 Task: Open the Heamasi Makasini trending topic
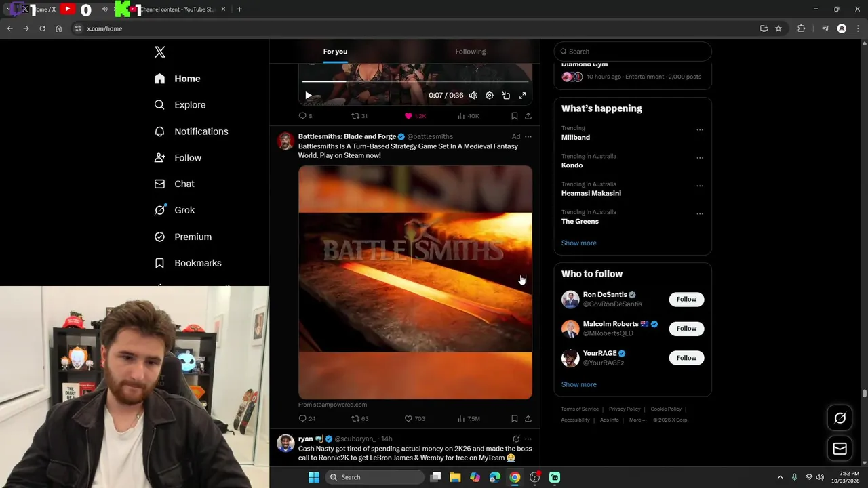pyautogui.click(x=591, y=193)
